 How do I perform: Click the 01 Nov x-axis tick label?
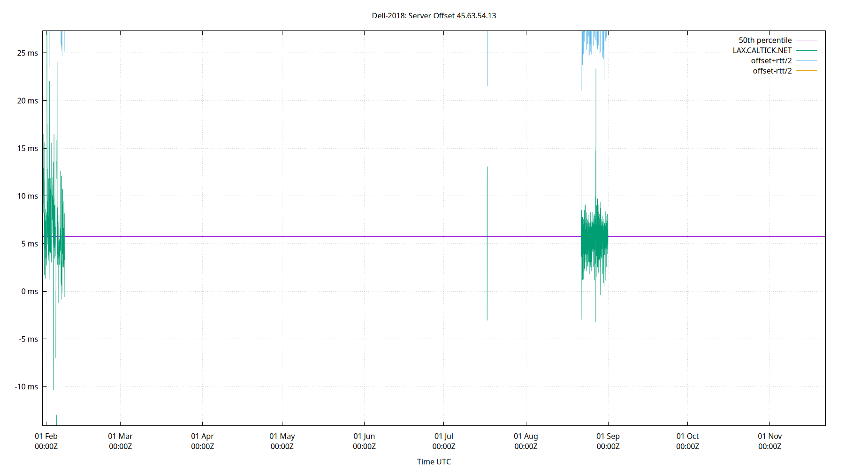(x=769, y=441)
